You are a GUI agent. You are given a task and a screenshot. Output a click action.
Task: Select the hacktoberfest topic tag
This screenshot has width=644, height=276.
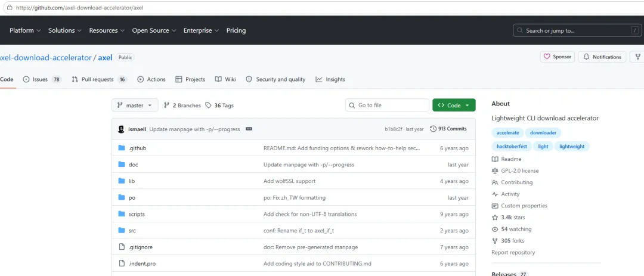[x=512, y=146]
